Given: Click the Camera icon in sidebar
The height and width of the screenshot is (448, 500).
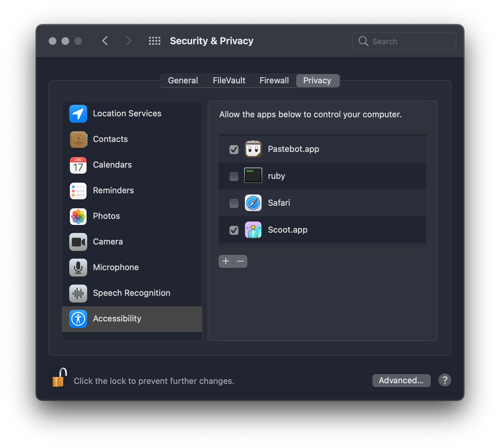Looking at the screenshot, I should [x=78, y=242].
